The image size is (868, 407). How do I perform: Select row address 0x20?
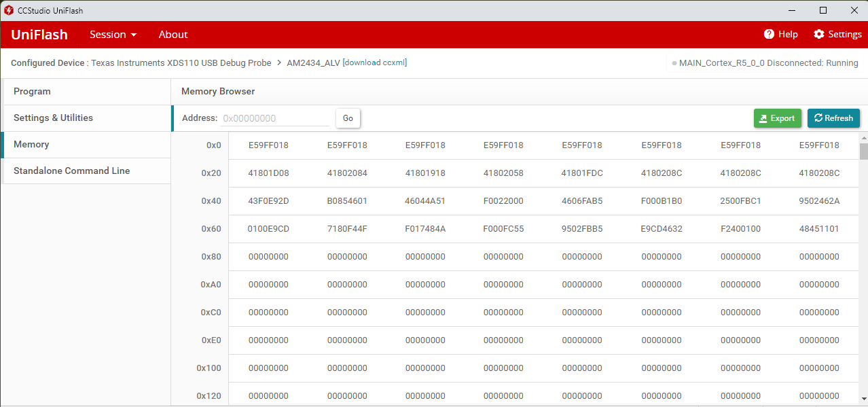(211, 173)
